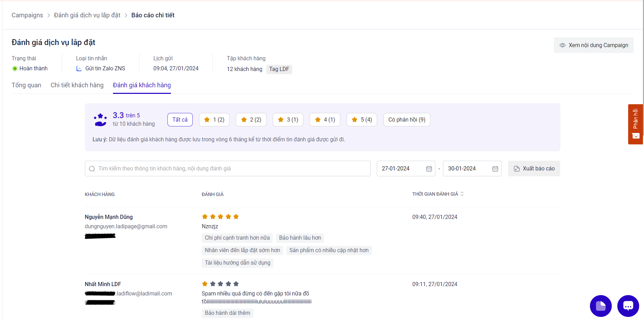
Task: Switch to Chi tiết khách hàng tab
Action: (x=77, y=85)
